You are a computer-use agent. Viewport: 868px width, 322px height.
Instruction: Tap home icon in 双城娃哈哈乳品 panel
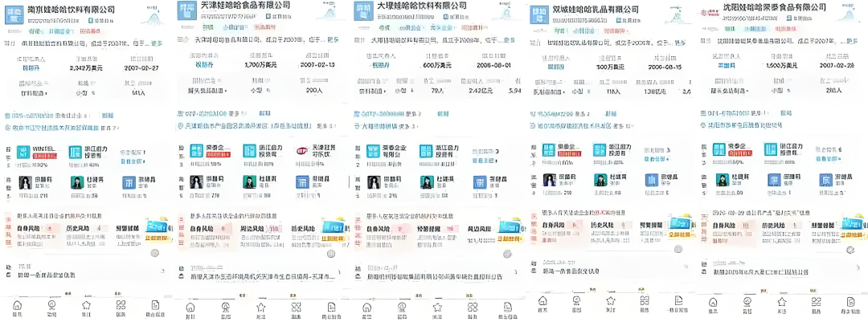(542, 300)
